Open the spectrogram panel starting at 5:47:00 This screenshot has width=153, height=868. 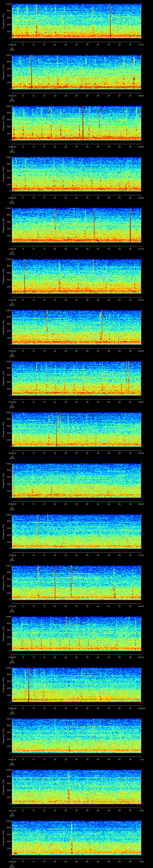(x=76, y=72)
